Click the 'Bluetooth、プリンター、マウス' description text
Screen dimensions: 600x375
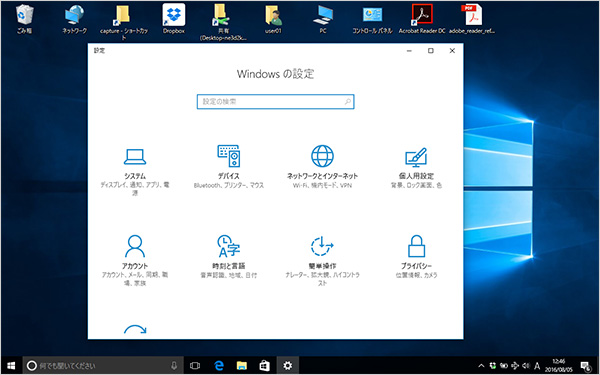coord(229,185)
